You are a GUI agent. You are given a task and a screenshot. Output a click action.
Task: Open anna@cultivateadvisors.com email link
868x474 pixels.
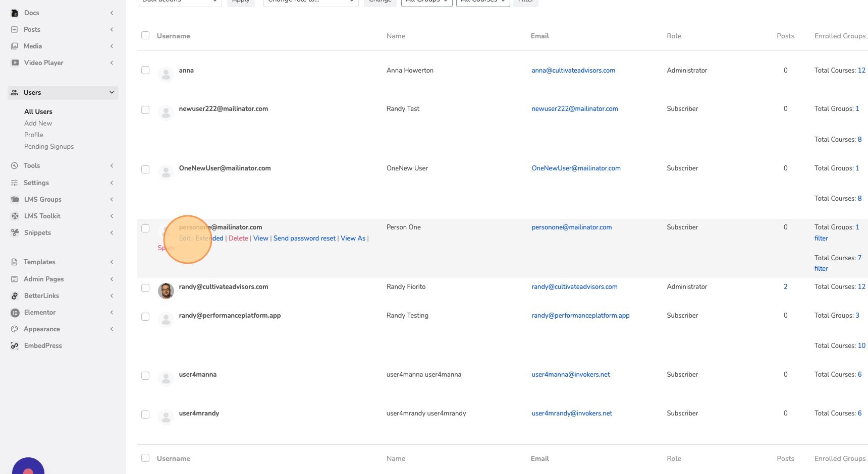tap(573, 70)
